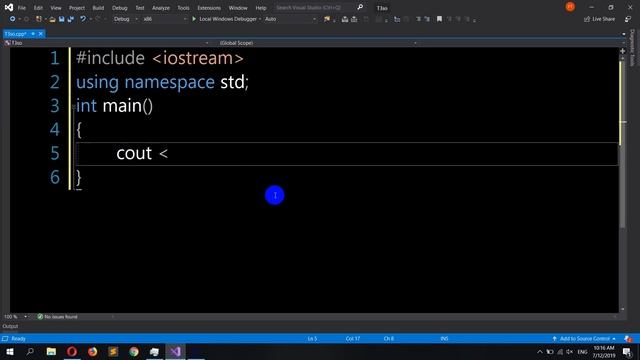Open the Debug menu
640x360 pixels.
pyautogui.click(x=120, y=8)
